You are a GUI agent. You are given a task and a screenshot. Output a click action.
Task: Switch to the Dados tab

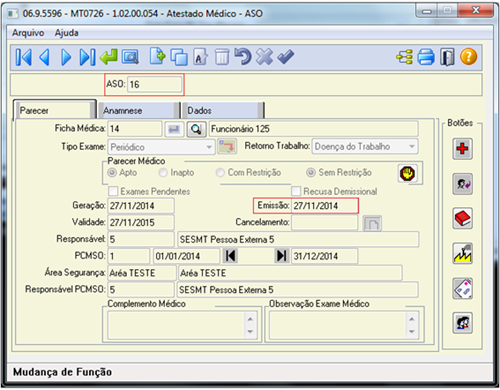pyautogui.click(x=223, y=110)
